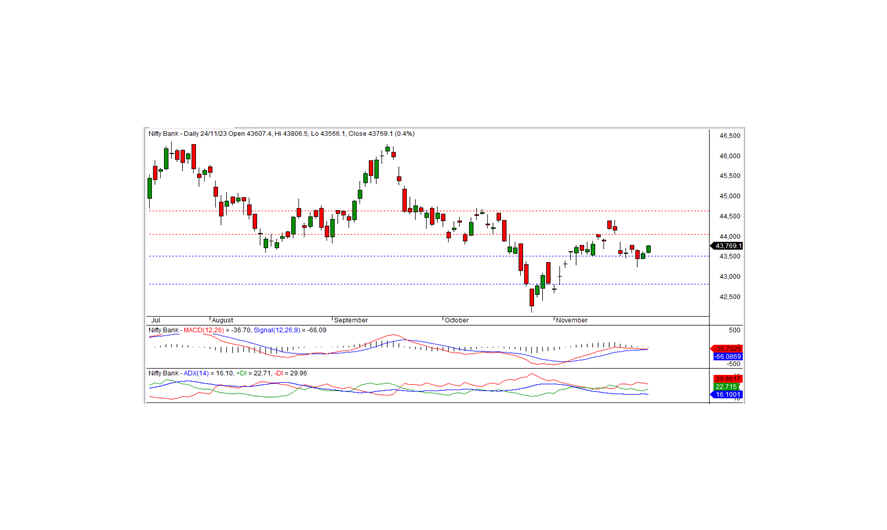Click the November label on the time axis
The height and width of the screenshot is (530, 887).
(571, 320)
